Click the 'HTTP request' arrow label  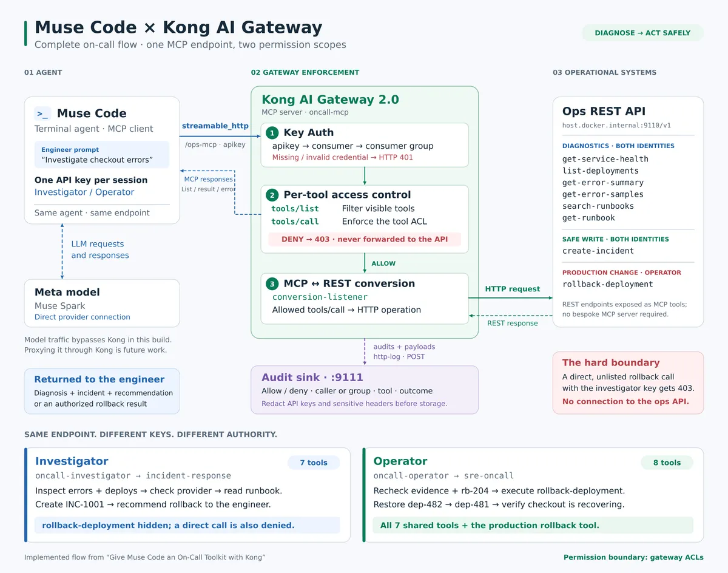tap(513, 289)
